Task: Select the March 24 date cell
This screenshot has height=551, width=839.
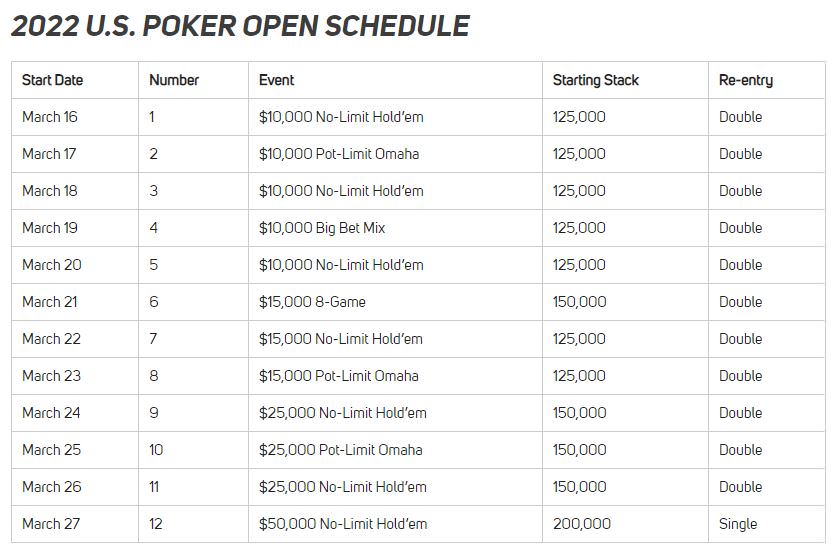Action: click(x=52, y=413)
